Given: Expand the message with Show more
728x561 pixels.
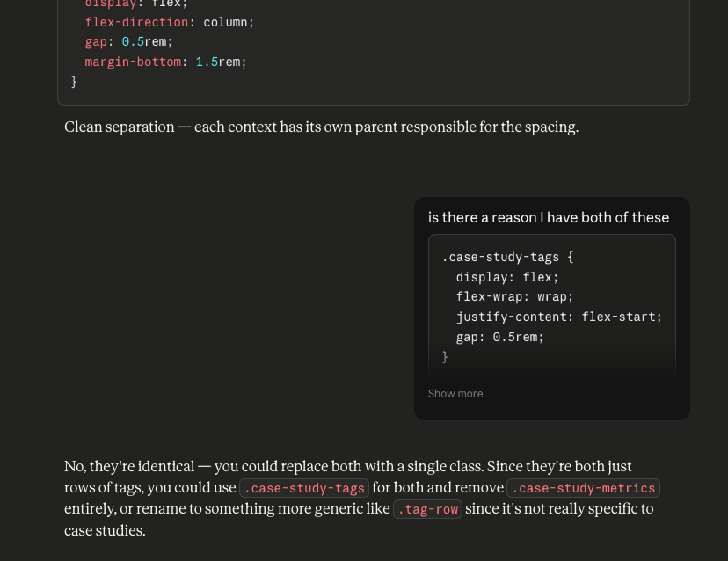Looking at the screenshot, I should [455, 394].
